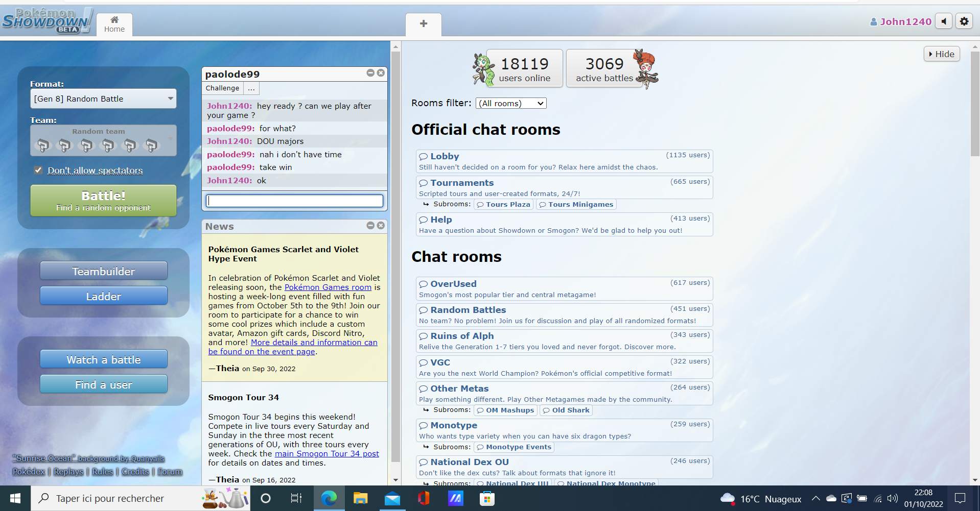980x511 pixels.
Task: Minimize the paolode99 chat window
Action: tap(370, 73)
